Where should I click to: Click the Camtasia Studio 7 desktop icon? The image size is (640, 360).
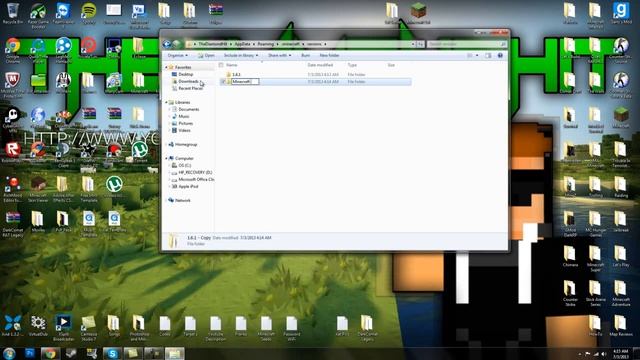[x=89, y=327]
